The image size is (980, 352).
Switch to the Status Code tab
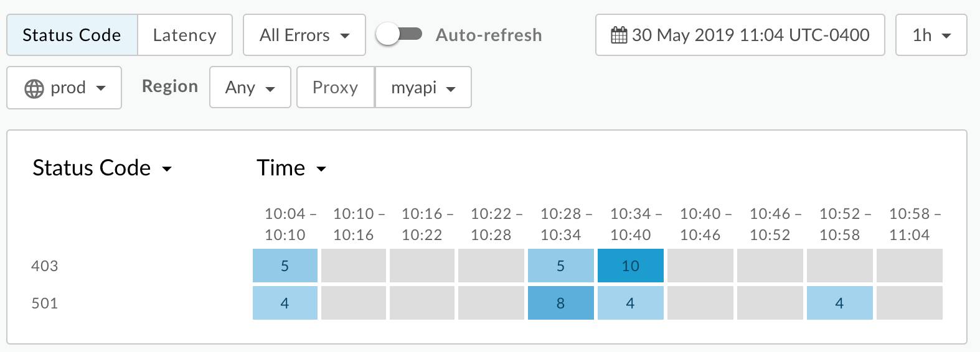tap(72, 35)
